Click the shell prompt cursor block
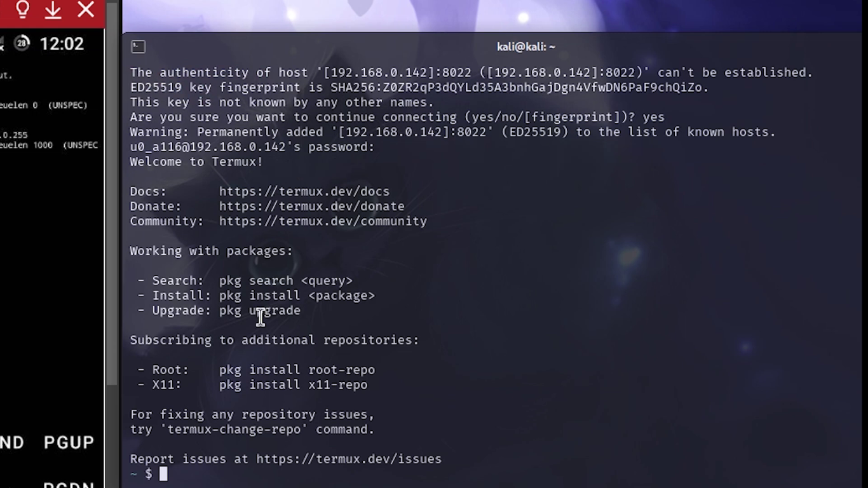This screenshot has height=488, width=868. (x=163, y=474)
